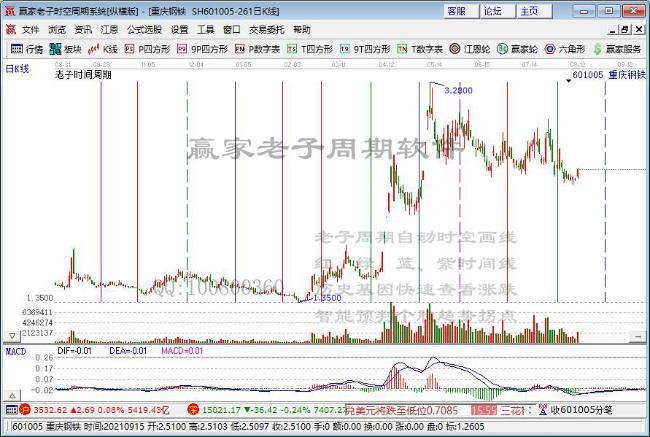Click the -1.3500 low price label
This screenshot has width=650, height=437.
(327, 298)
